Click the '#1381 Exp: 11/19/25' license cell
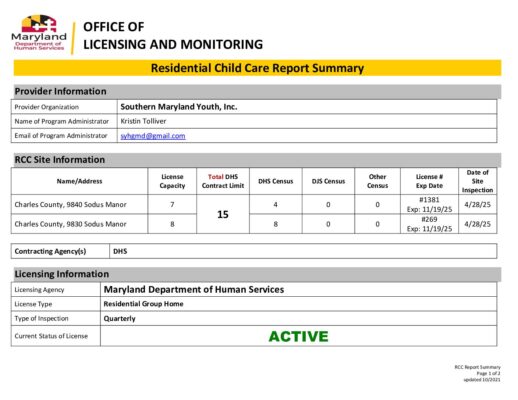Image resolution: width=518 pixels, height=400 pixels. pyautogui.click(x=429, y=204)
